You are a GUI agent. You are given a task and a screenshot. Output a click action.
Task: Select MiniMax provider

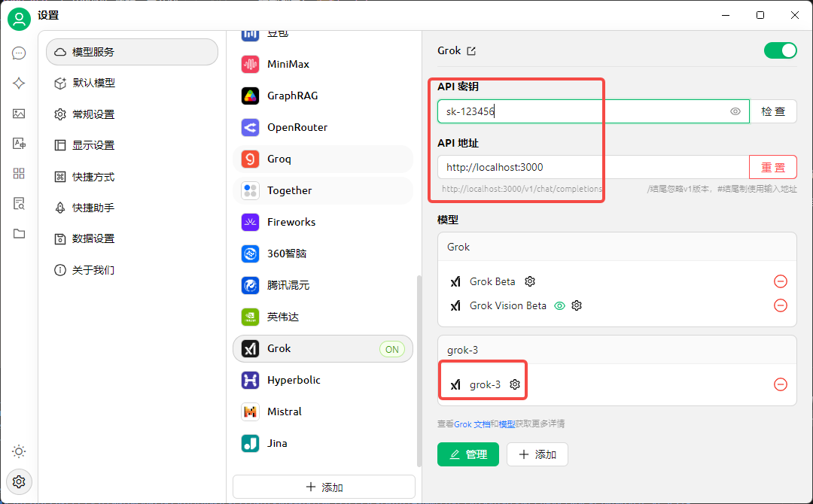(x=323, y=64)
